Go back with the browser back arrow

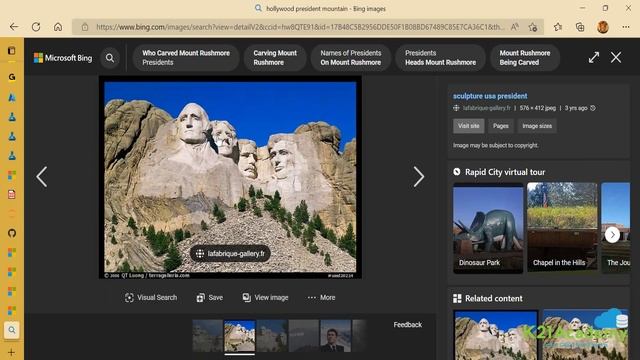coord(14,27)
